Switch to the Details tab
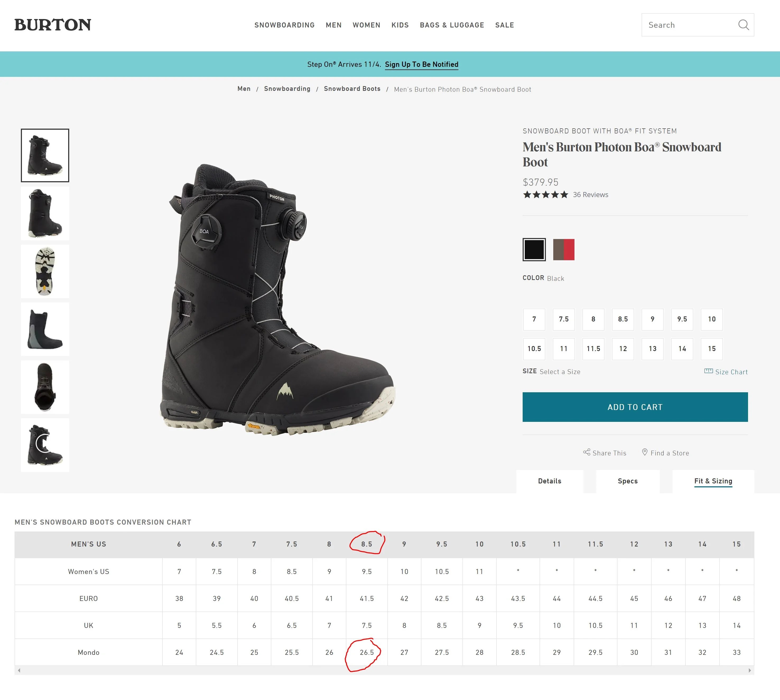This screenshot has width=780, height=700. [x=550, y=481]
